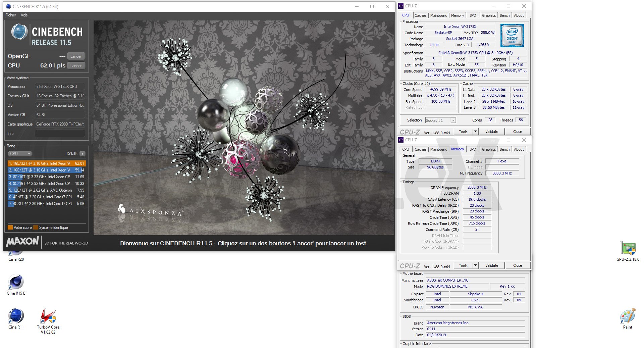Click the Info input field
Viewport: 644px width, 348px height.
point(60,134)
